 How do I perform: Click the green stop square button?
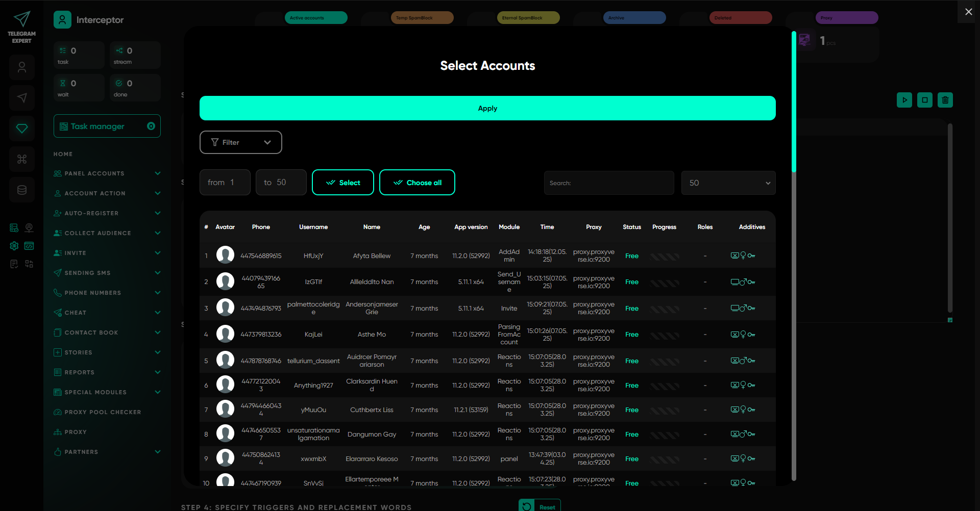tap(924, 100)
